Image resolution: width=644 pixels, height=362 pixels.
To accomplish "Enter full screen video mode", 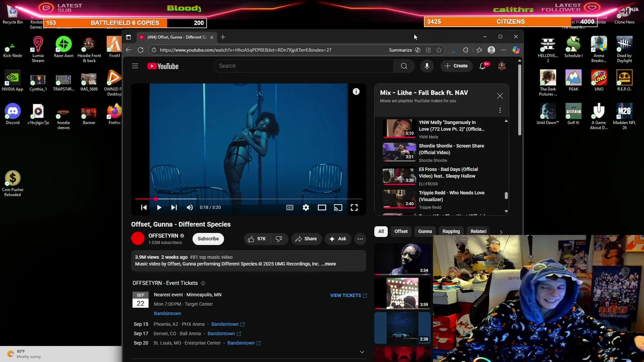I will 354,207.
